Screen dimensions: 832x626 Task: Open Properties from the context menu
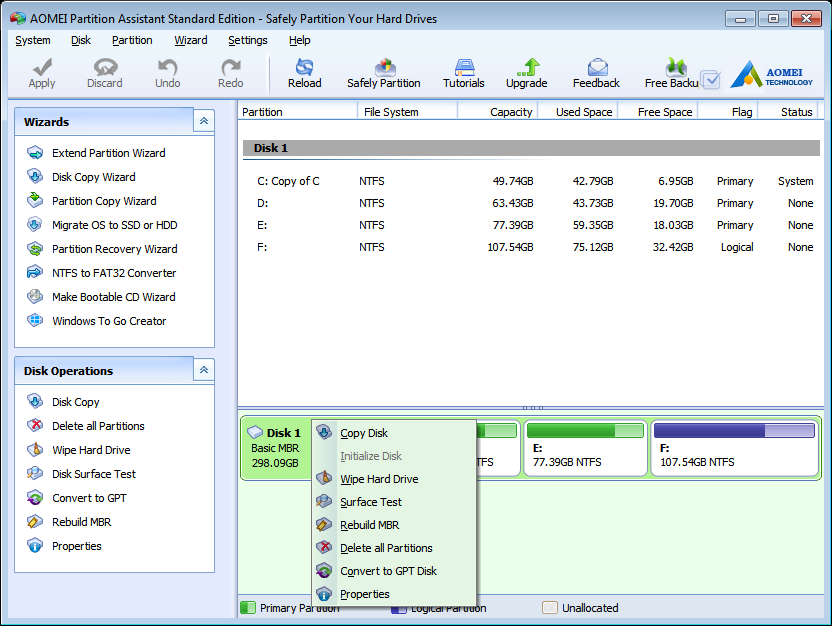394,594
